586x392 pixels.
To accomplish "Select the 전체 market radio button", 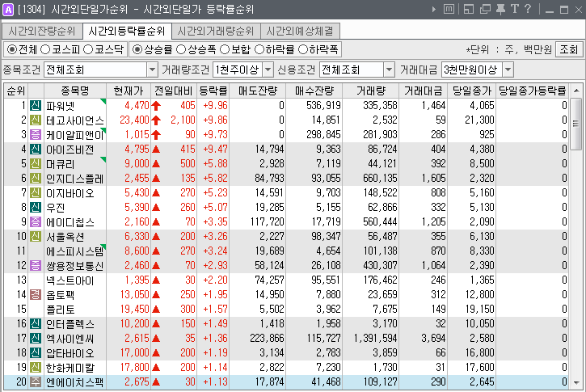I will [12, 49].
